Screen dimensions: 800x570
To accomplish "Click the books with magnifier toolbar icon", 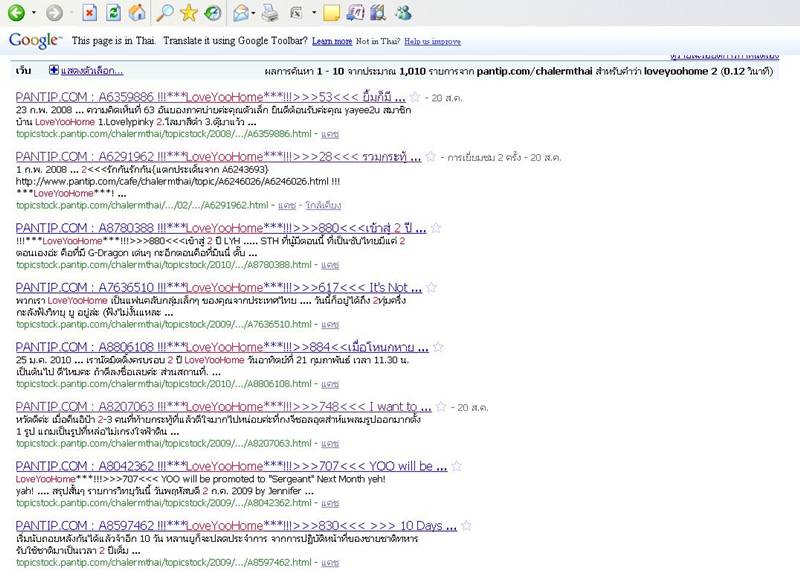I will tap(378, 13).
